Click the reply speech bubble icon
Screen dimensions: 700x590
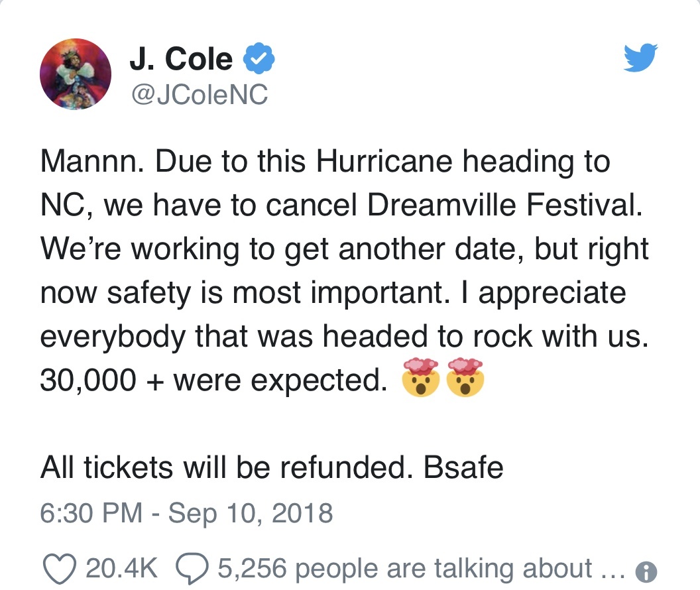coord(192,569)
